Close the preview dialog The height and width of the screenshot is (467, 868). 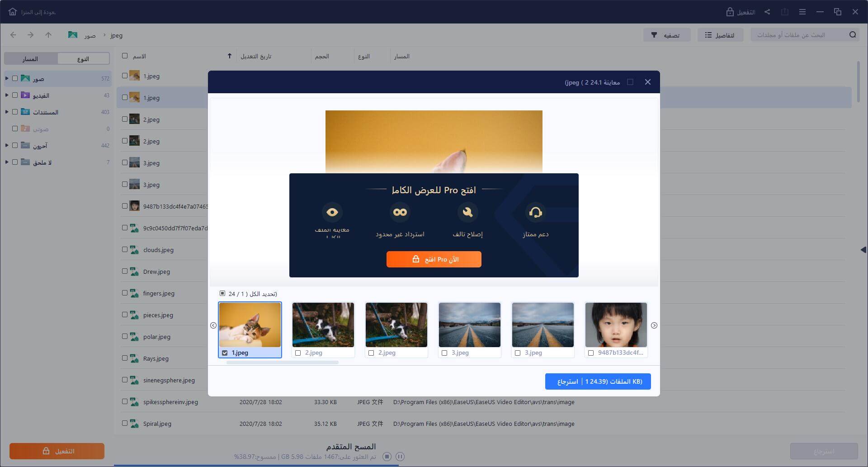(x=648, y=82)
